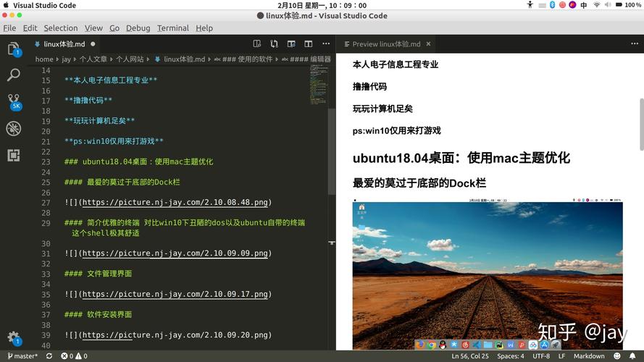Click #### 编辑器 breadcrumb symbol

[309, 59]
